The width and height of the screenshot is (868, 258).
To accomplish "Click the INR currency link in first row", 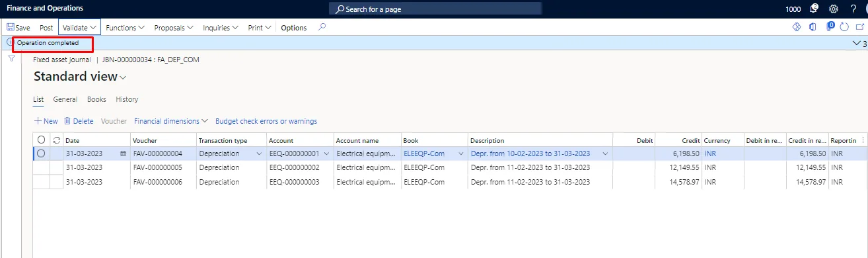I will (x=710, y=153).
